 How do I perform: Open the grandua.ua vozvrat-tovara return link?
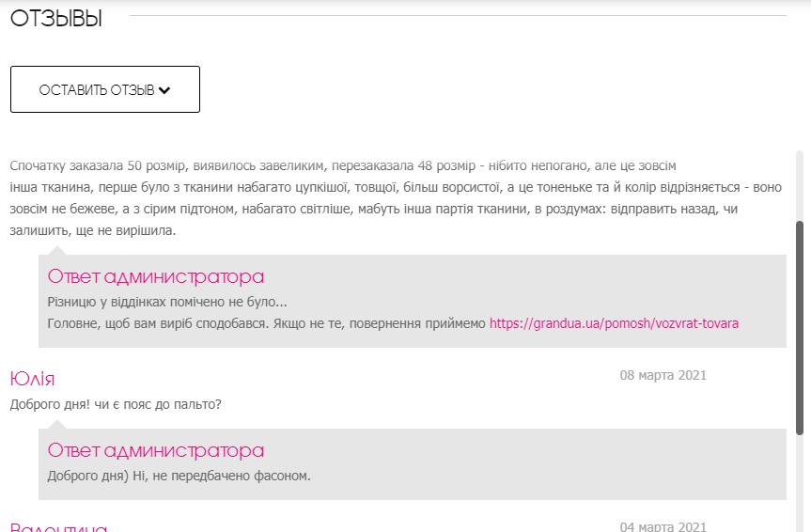click(x=614, y=323)
